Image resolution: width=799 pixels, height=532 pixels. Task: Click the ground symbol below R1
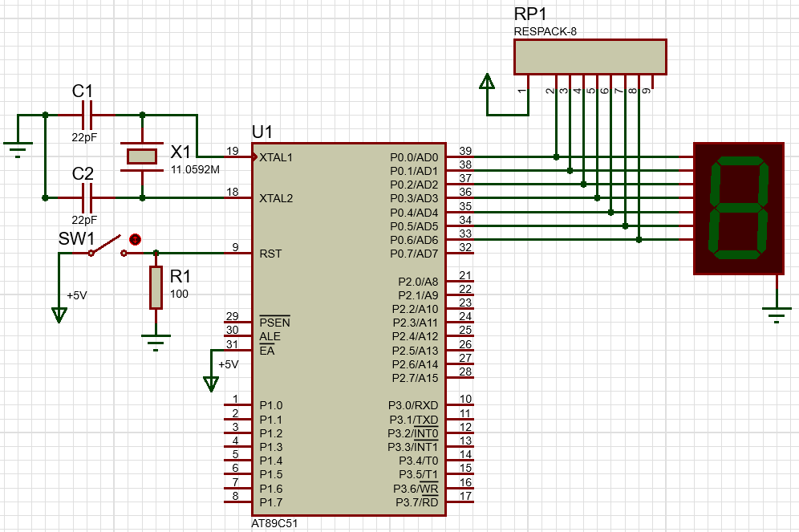pos(156,343)
